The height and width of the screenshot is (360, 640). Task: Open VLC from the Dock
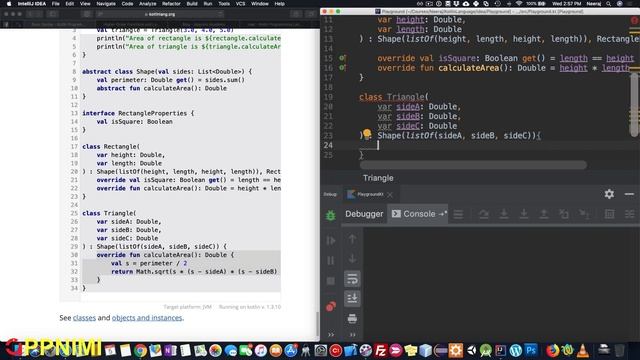click(583, 351)
